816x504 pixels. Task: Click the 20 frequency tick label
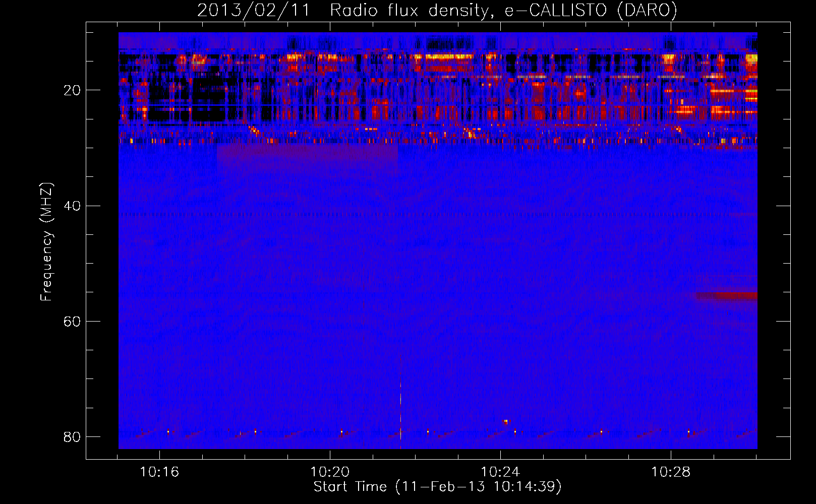coord(72,90)
